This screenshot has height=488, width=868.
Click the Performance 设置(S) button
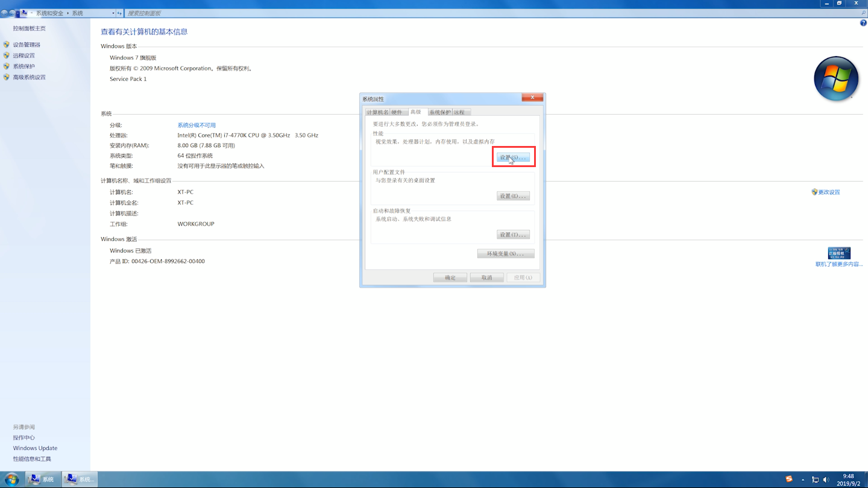513,157
